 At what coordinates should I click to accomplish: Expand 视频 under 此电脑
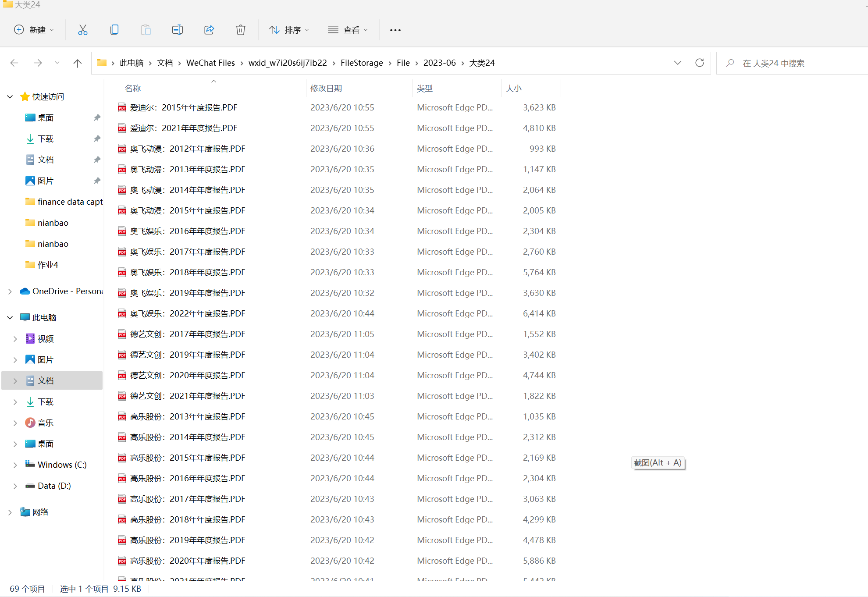pos(15,339)
